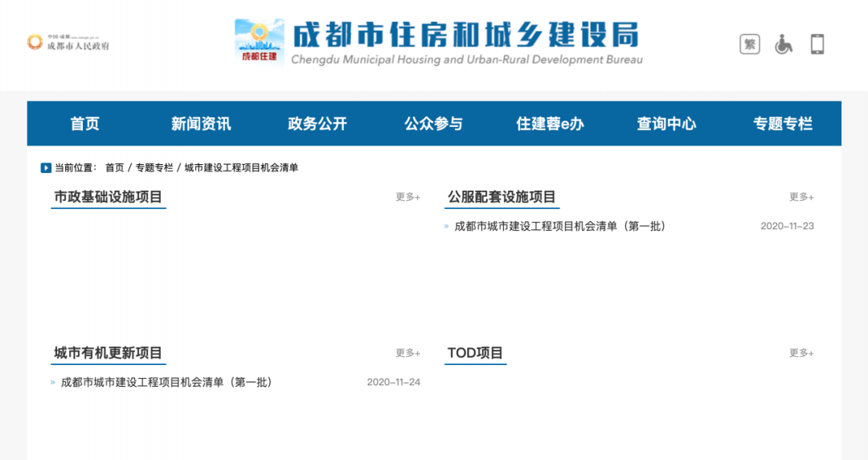Image resolution: width=868 pixels, height=460 pixels.
Task: Click 专题专栏 in the breadcrumb path
Action: point(154,167)
